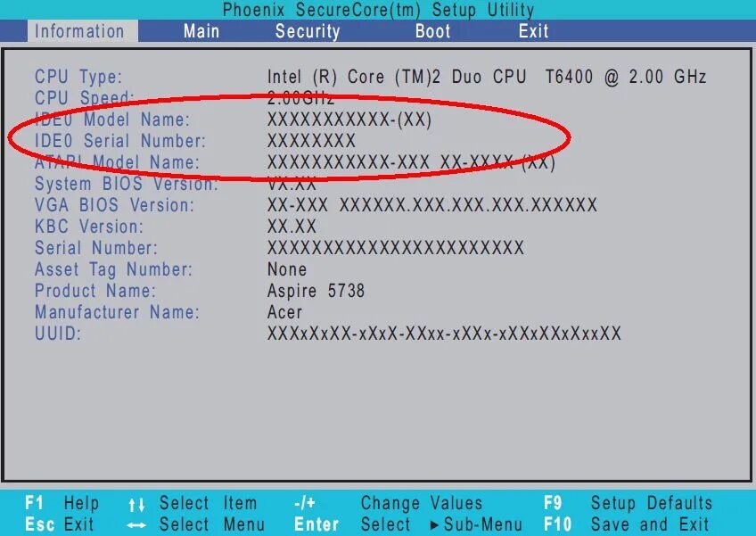Click the CPU Type label
The height and width of the screenshot is (536, 756).
tap(78, 77)
